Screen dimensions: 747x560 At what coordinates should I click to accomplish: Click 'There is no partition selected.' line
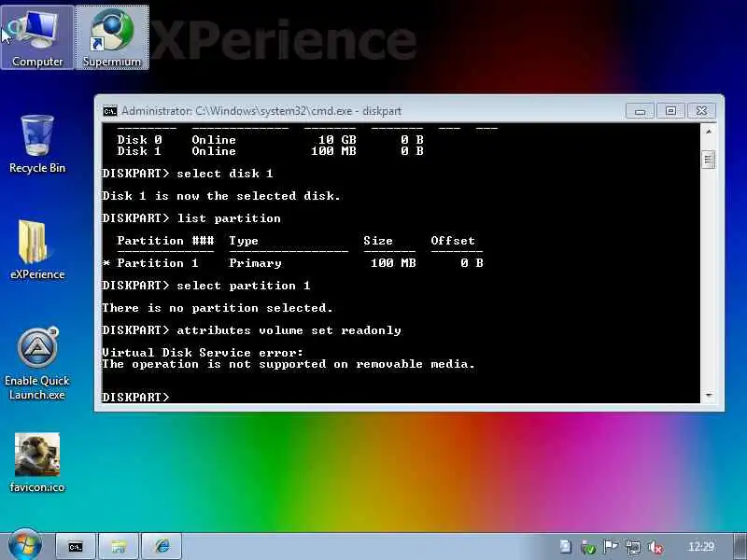tap(218, 308)
